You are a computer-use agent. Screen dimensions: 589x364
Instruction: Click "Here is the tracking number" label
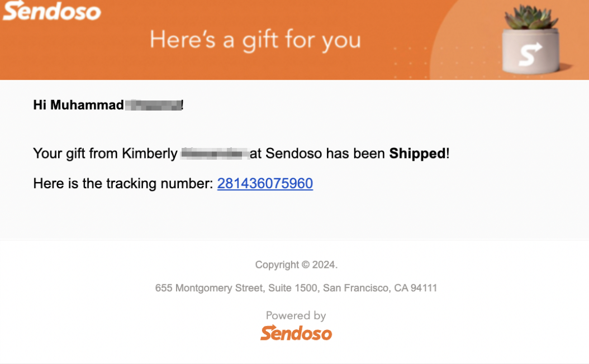click(123, 184)
